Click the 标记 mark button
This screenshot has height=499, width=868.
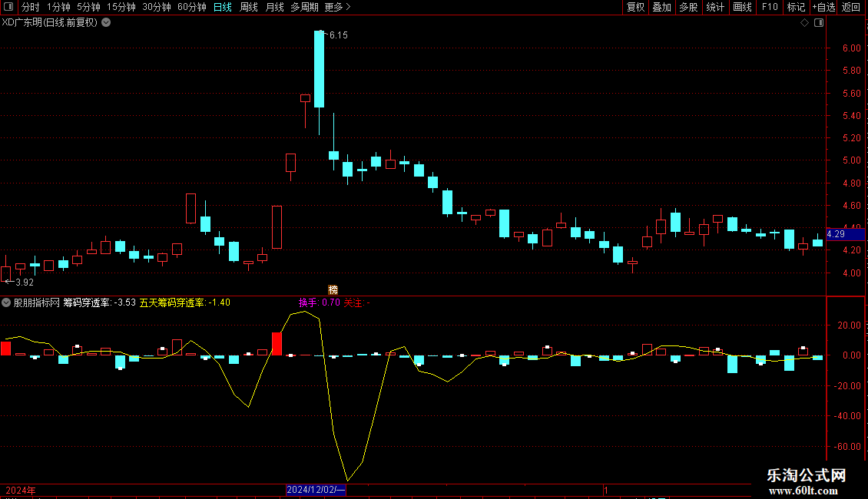pos(796,7)
